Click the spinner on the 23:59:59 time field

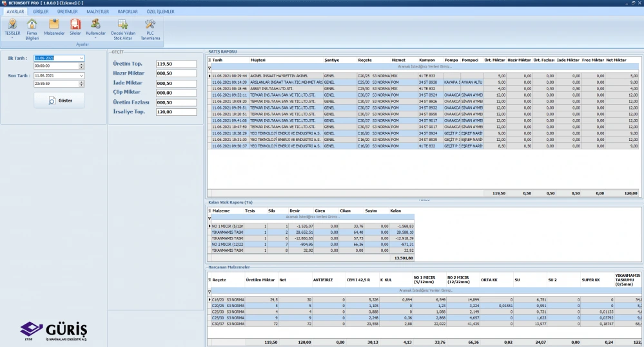tap(82, 83)
